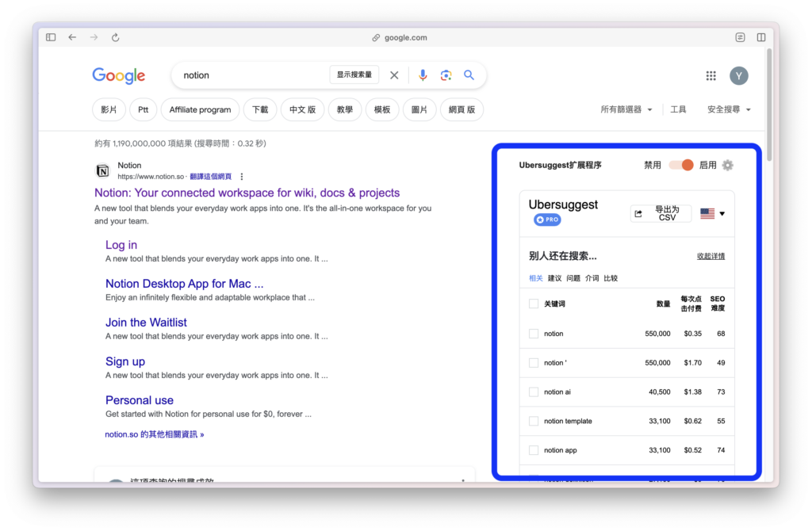This screenshot has height=531, width=812.
Task: Start voice search with the microphone icon
Action: click(423, 75)
